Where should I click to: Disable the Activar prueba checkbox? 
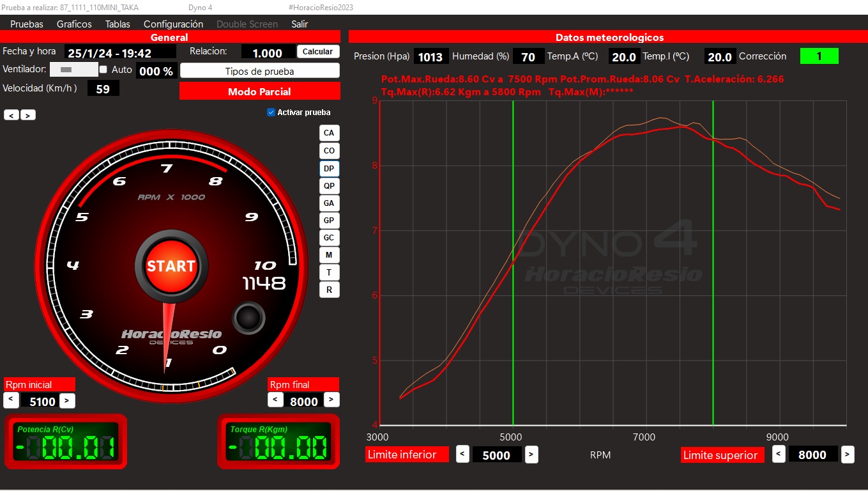(x=271, y=113)
